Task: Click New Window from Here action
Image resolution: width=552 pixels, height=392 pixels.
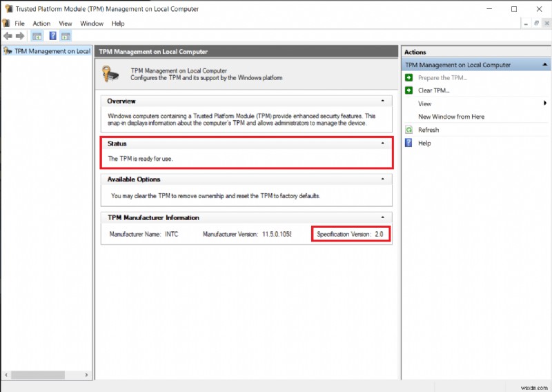Action: (x=451, y=117)
